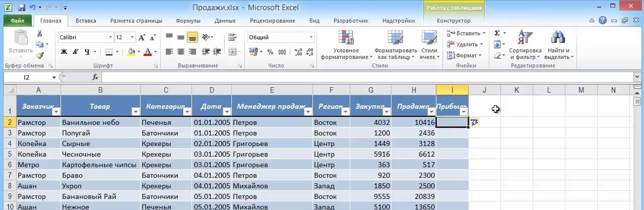Open the Товар column filter dropdown
Image resolution: width=644 pixels, height=210 pixels.
[x=136, y=112]
